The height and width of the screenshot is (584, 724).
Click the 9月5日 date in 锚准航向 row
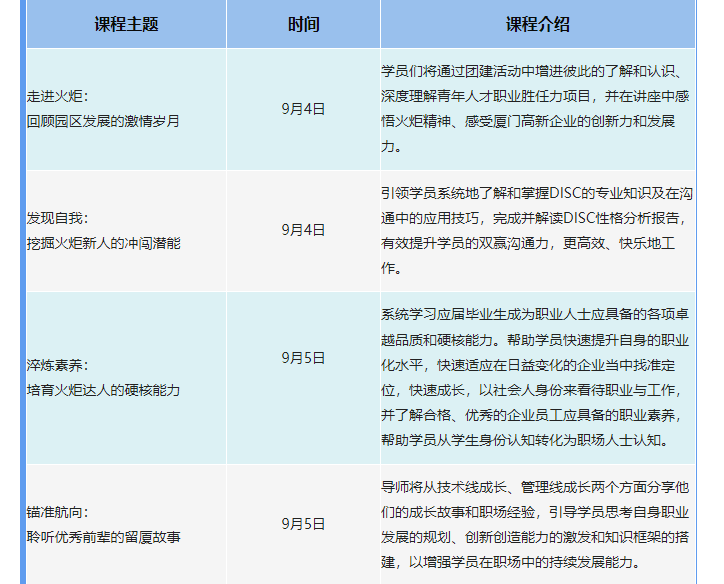tap(303, 524)
